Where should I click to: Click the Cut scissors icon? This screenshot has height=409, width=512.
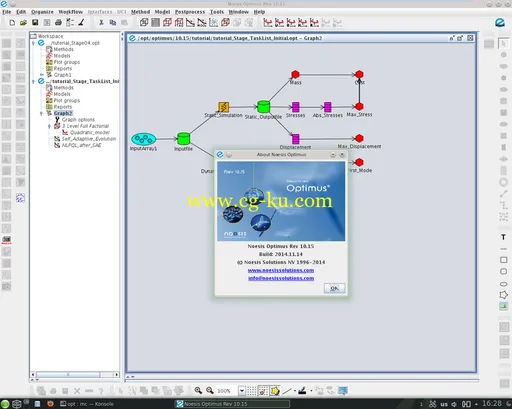[x=101, y=23]
